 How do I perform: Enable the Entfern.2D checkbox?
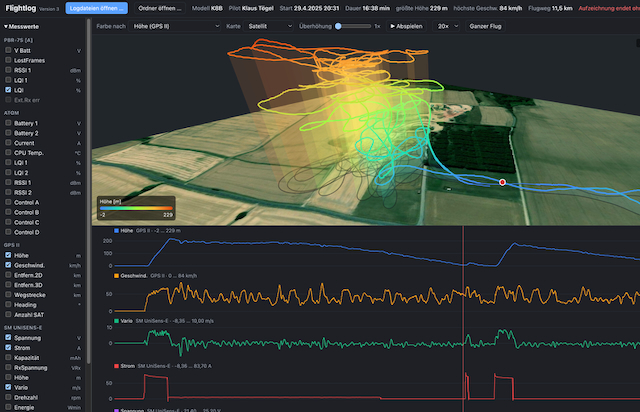tap(8, 275)
